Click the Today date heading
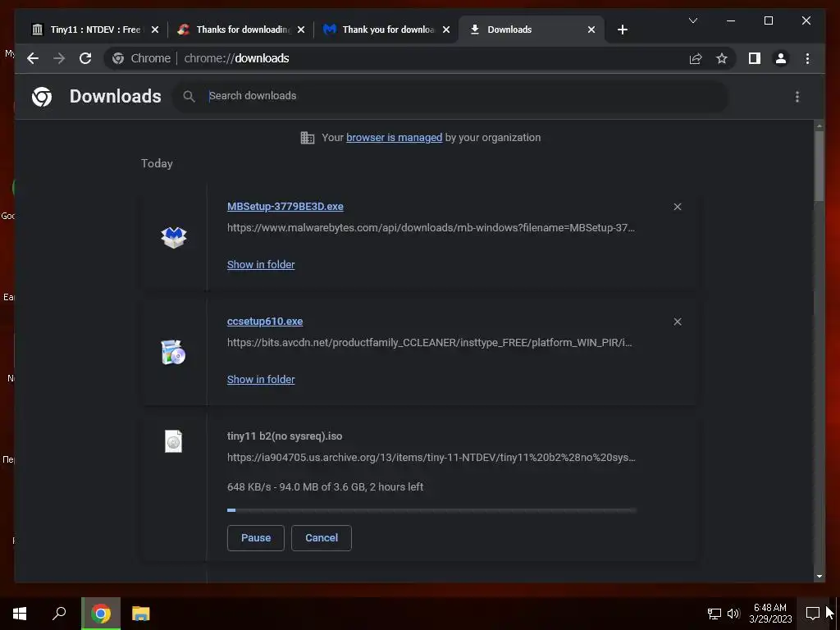Image resolution: width=840 pixels, height=630 pixels. click(157, 163)
